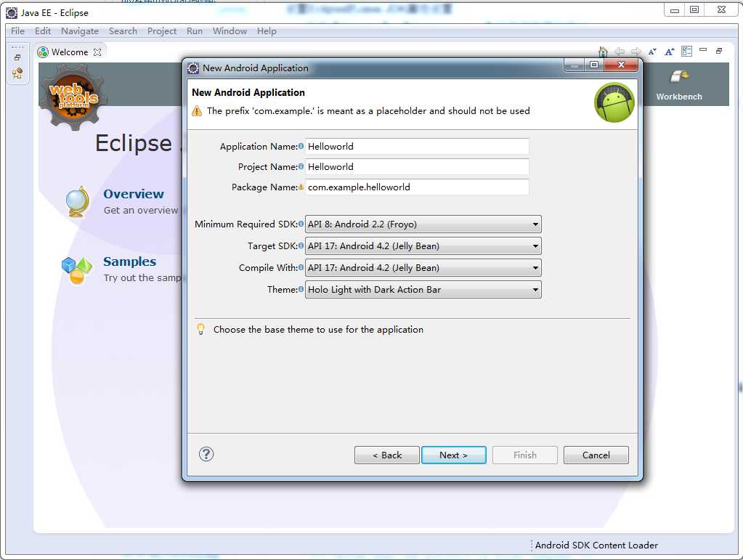Select the Welcome tab
Viewport: 743px width, 560px height.
pos(69,52)
